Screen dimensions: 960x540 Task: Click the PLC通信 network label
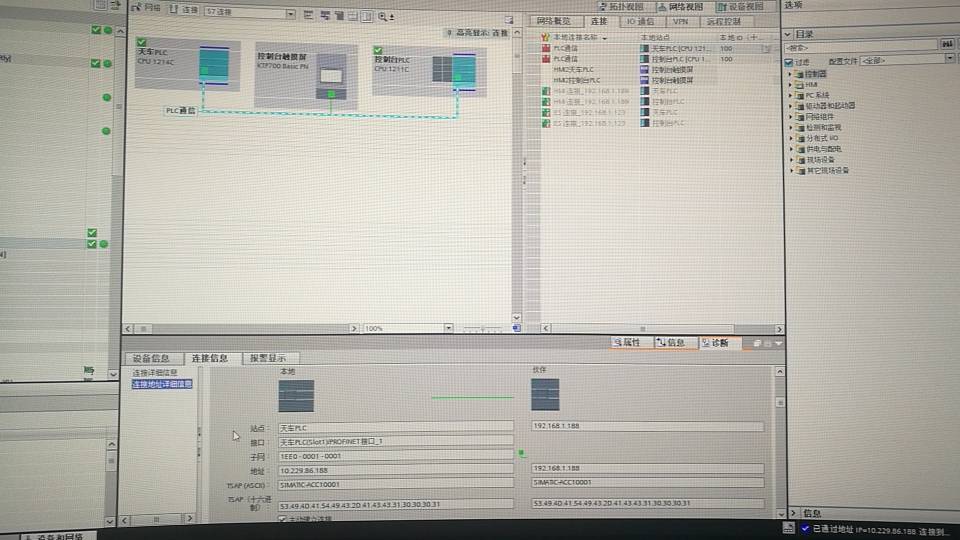pos(180,111)
